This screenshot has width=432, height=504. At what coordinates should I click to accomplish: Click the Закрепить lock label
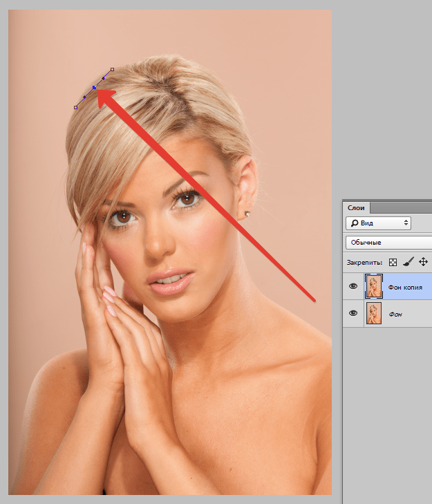tap(364, 263)
